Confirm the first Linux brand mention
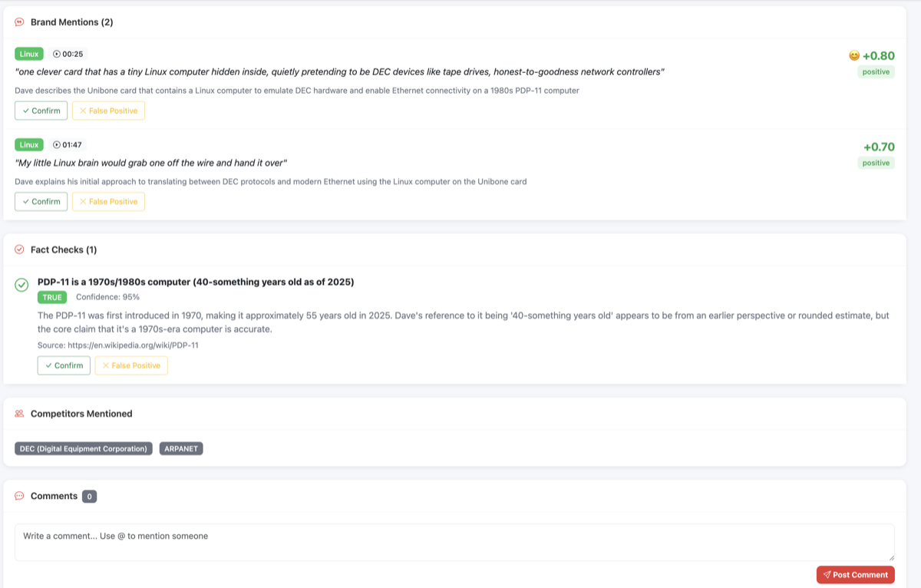 click(41, 111)
